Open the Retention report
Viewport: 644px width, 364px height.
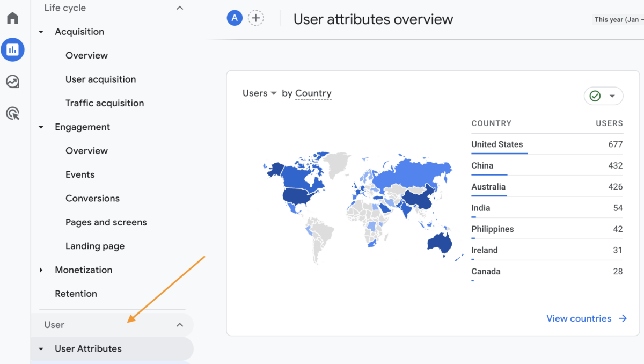76,294
